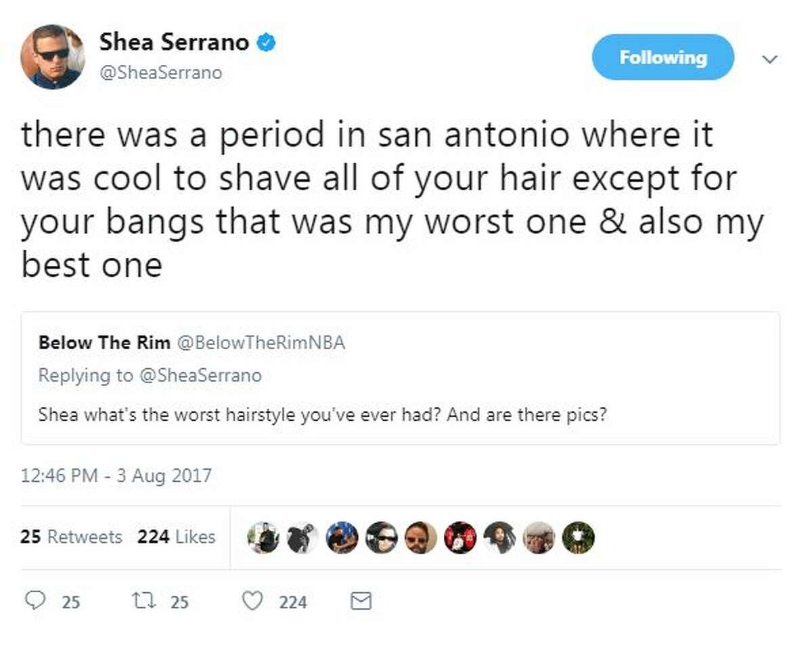Image resolution: width=812 pixels, height=645 pixels.
Task: Like the tweet with the heart icon
Action: pyautogui.click(x=252, y=601)
